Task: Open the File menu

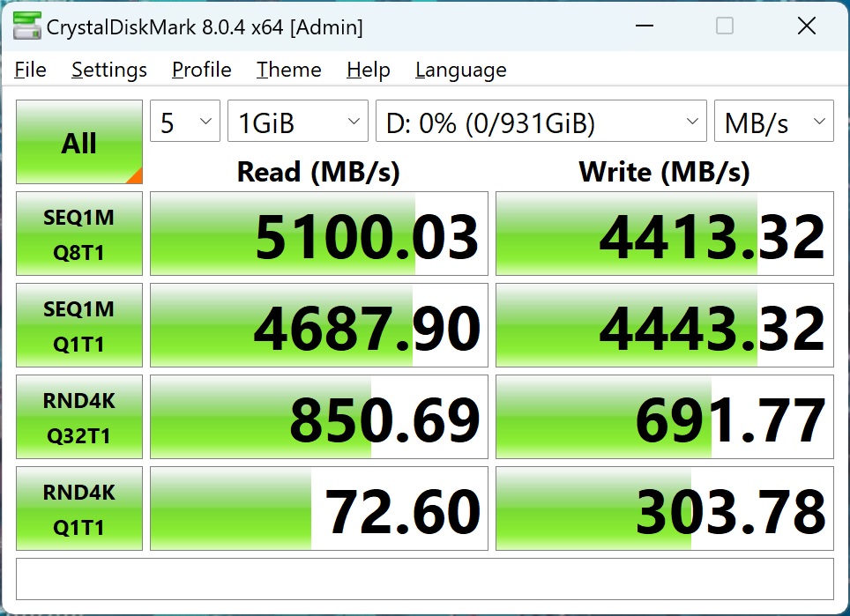Action: pos(30,70)
